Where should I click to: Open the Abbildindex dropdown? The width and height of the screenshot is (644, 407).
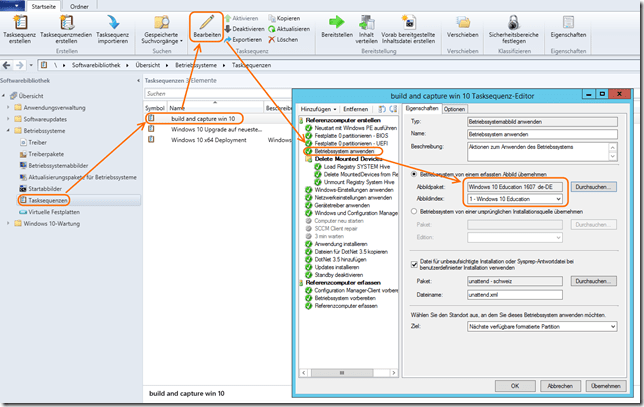(x=519, y=199)
